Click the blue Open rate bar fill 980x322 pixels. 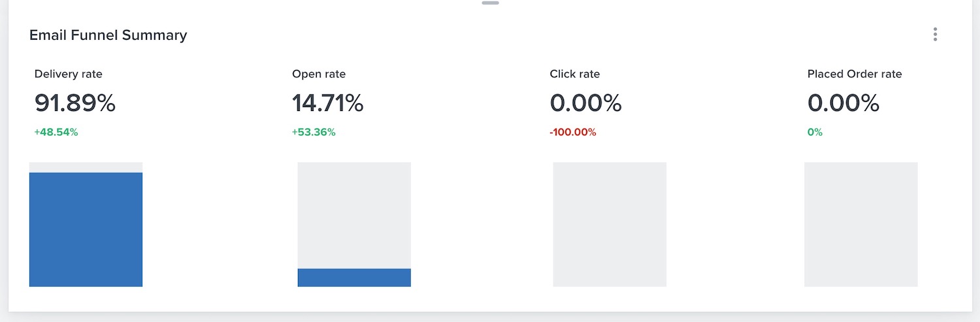point(354,278)
